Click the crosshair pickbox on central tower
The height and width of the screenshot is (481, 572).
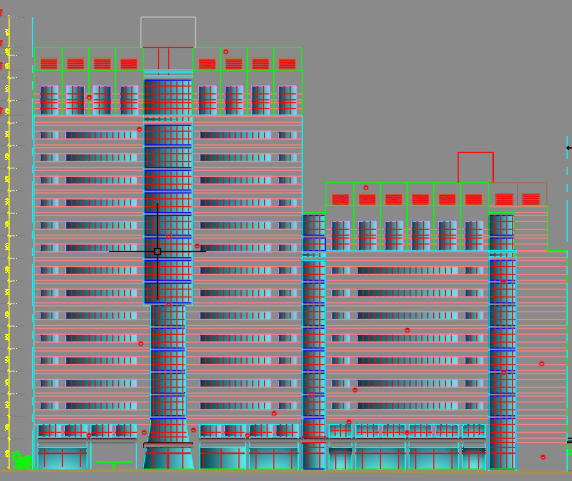point(157,251)
